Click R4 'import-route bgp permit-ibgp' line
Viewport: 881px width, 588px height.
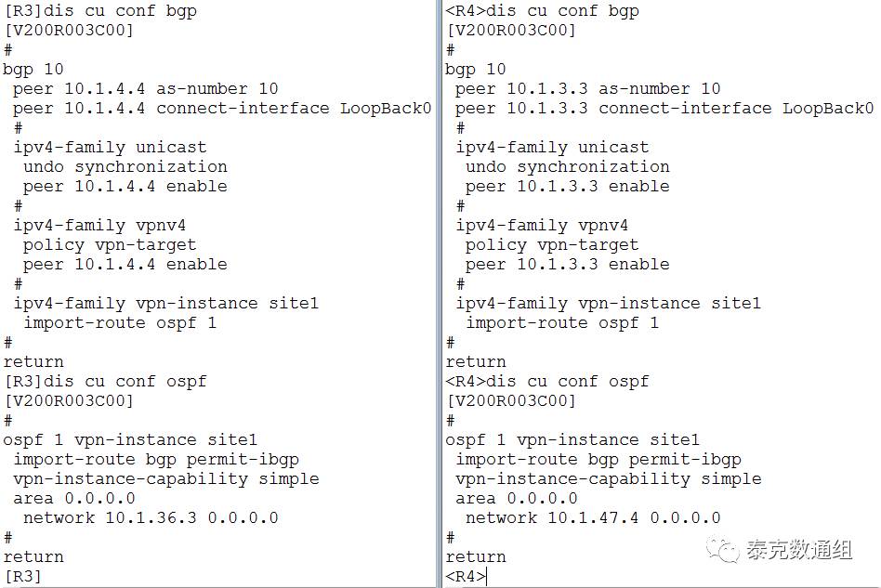click(x=598, y=460)
